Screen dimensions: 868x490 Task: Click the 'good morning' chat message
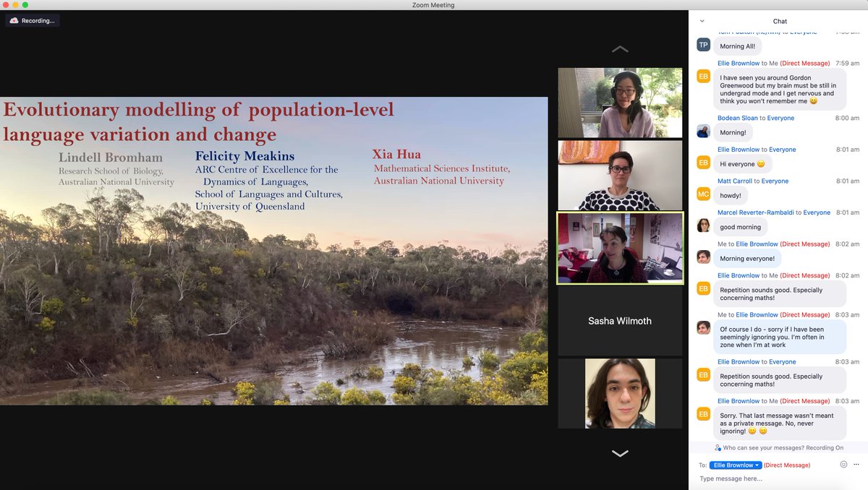[x=741, y=227]
